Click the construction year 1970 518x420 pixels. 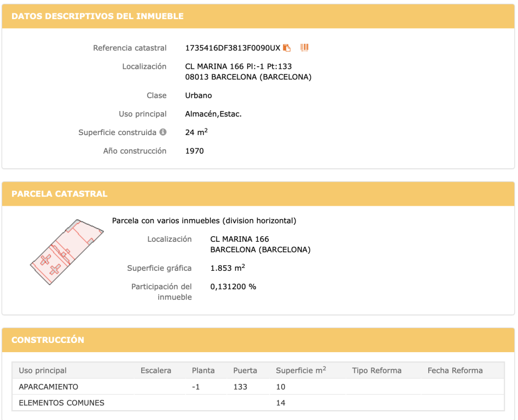click(194, 151)
